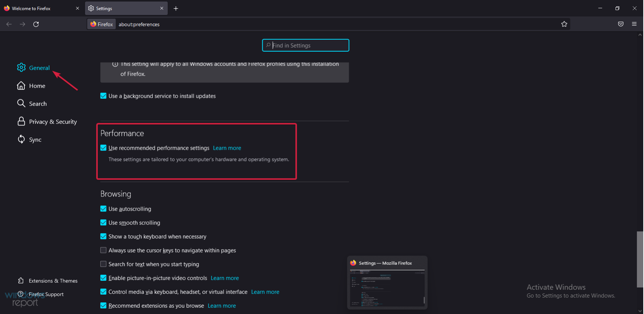Minimize the Firefox window

(x=600, y=8)
